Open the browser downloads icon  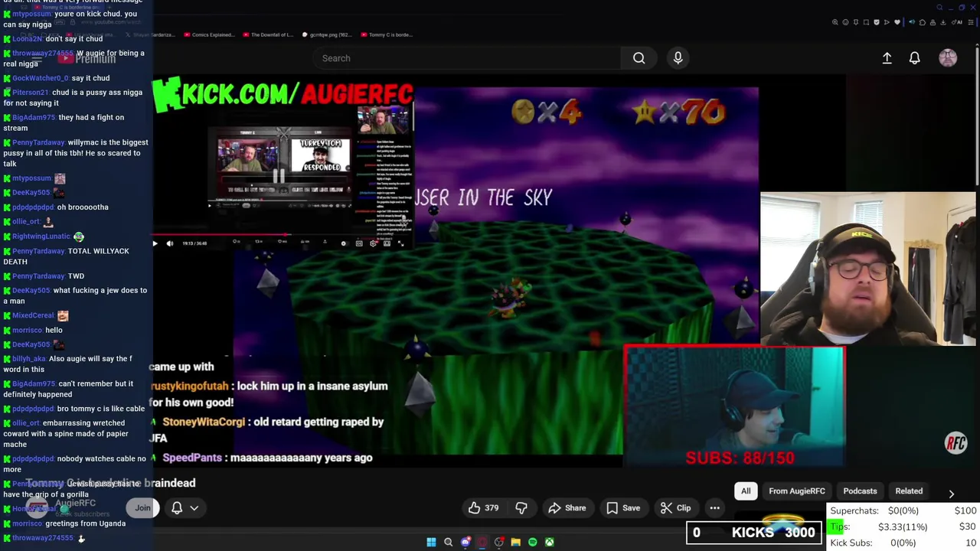(943, 22)
